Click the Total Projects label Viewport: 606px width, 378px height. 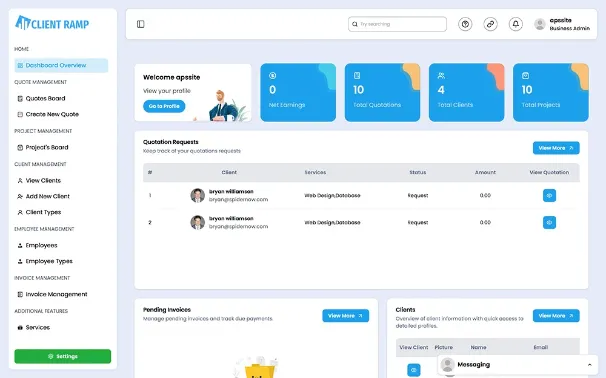click(541, 105)
